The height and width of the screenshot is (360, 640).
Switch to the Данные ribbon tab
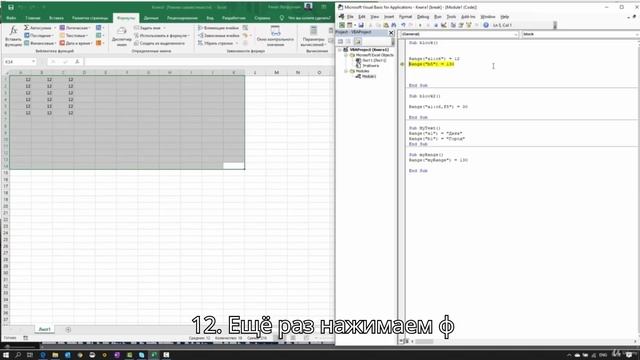(x=151, y=18)
